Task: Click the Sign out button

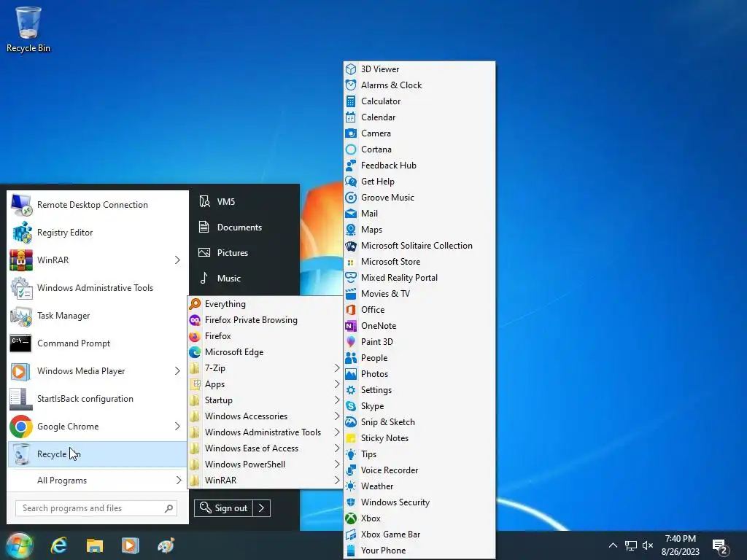Action: coord(224,508)
